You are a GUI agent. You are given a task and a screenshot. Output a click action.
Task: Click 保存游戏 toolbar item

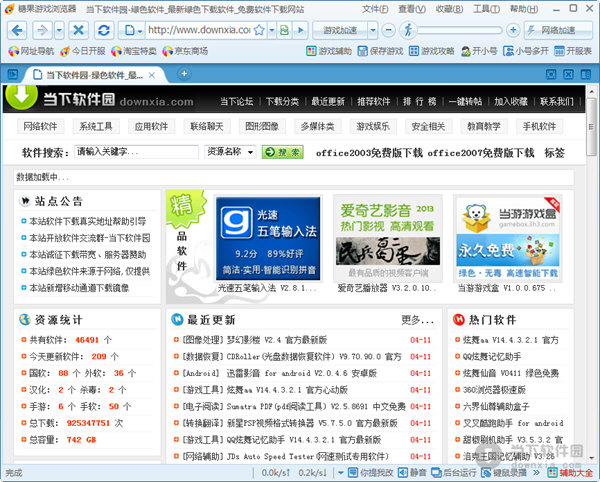(380, 51)
